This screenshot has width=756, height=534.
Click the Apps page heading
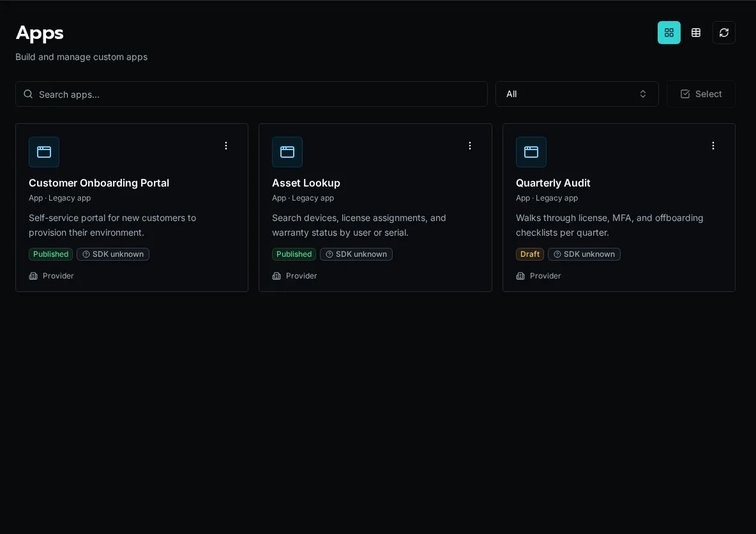click(40, 33)
